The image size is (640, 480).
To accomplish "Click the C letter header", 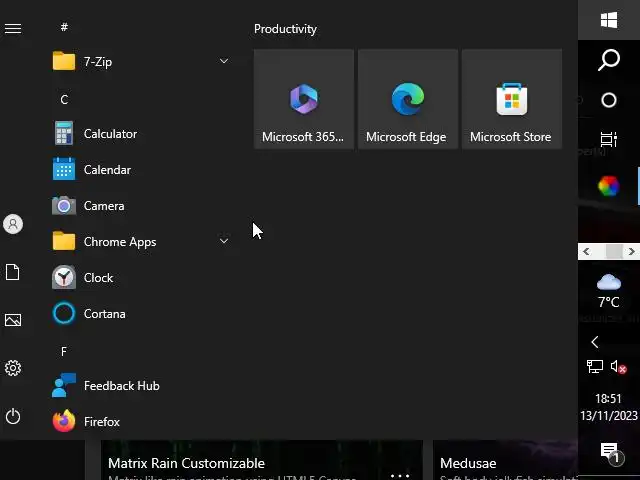I will click(64, 100).
